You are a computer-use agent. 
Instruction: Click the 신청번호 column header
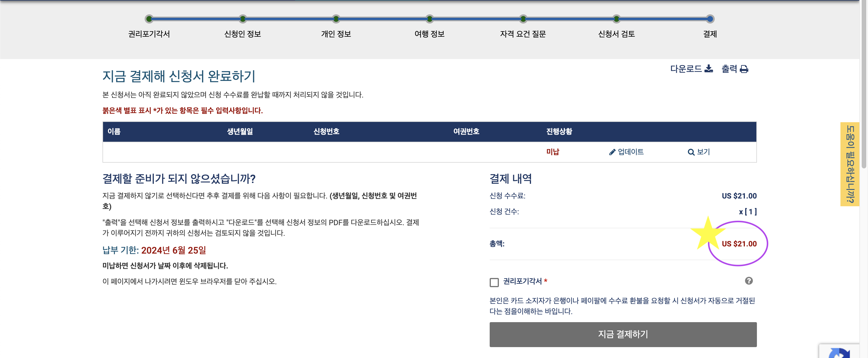click(x=326, y=131)
